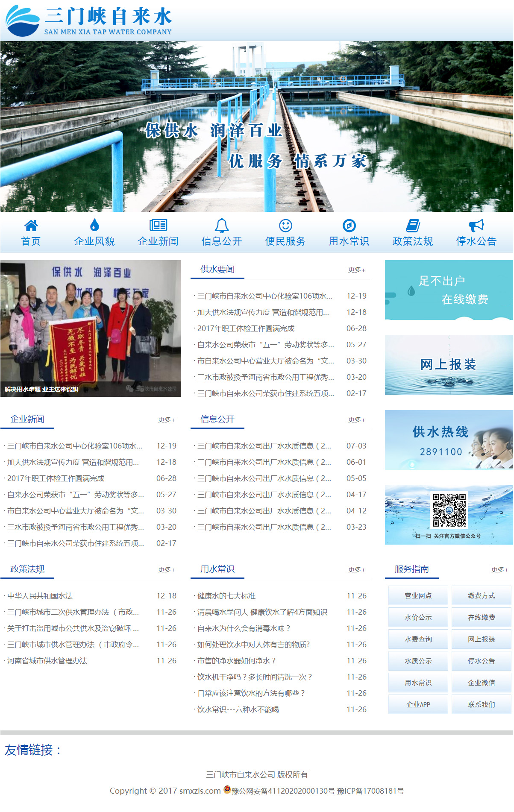The width and height of the screenshot is (514, 812).
Task: Click the bell icon for 信息公开
Action: (221, 225)
